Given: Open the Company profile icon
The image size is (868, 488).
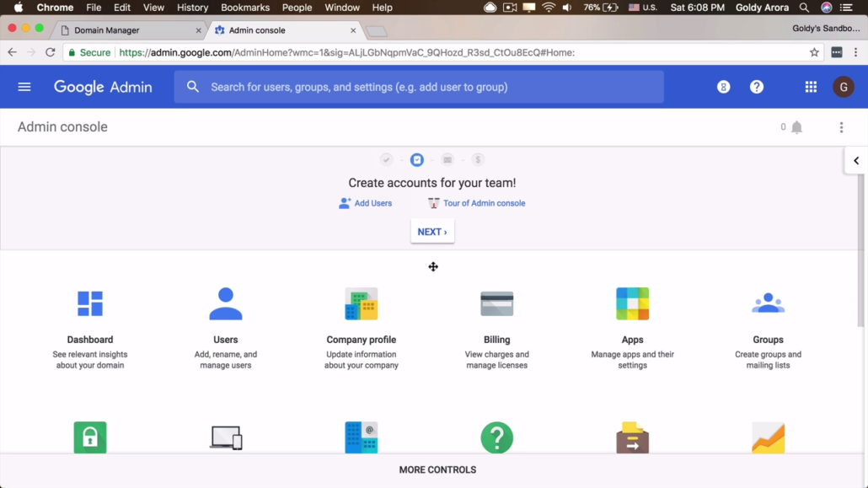Looking at the screenshot, I should (361, 303).
